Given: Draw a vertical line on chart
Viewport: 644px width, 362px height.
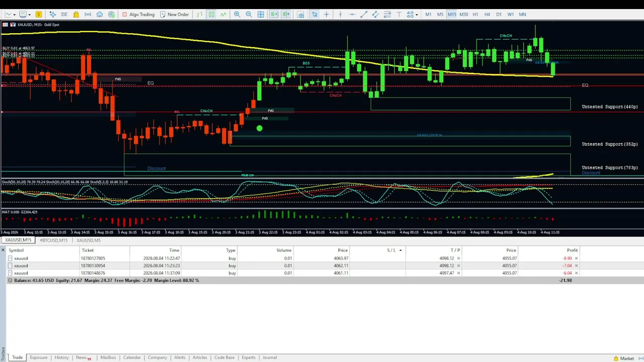Looking at the screenshot, I should [x=340, y=14].
